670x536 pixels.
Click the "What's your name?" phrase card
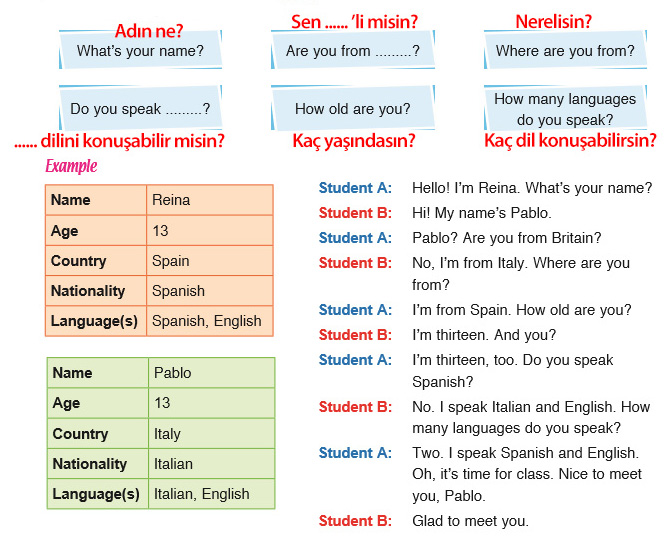[140, 50]
